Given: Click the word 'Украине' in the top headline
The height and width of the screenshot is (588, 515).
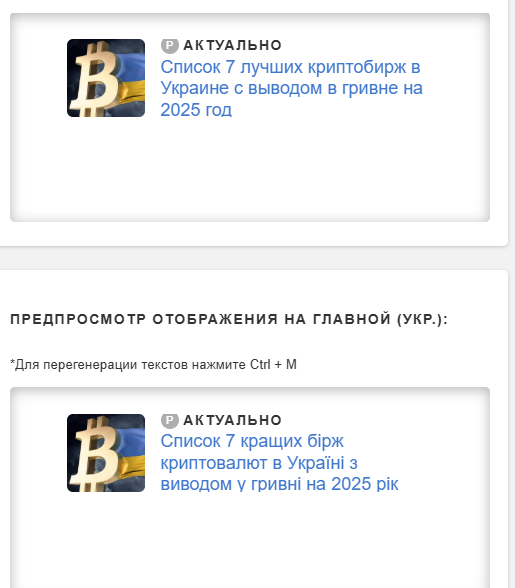Looking at the screenshot, I should coord(195,88).
